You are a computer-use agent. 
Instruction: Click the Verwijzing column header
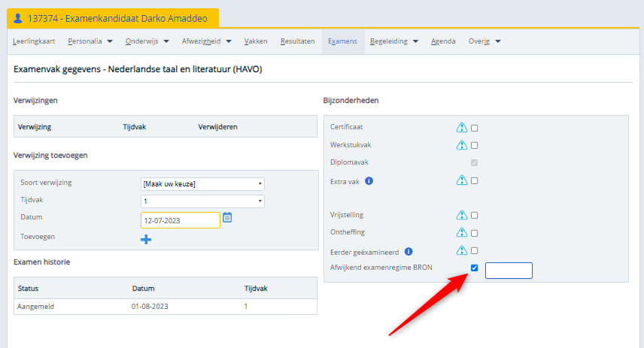tap(35, 127)
